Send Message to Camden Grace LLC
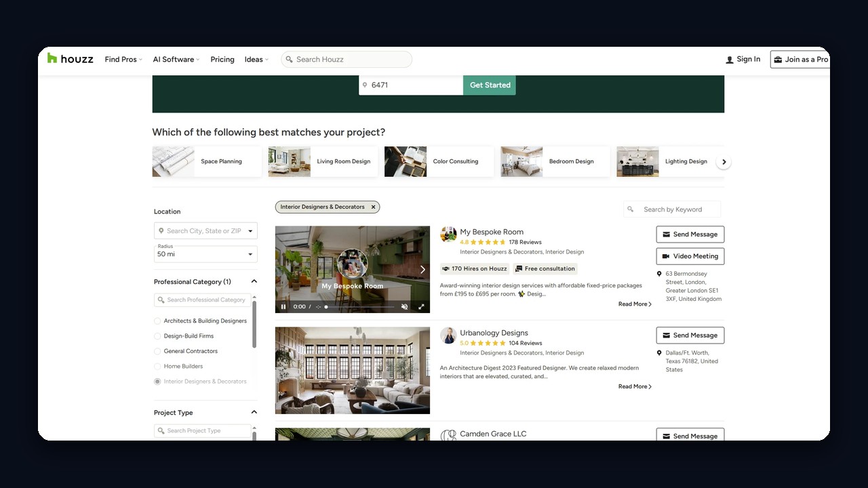Viewport: 868px width, 488px height. 690,435
